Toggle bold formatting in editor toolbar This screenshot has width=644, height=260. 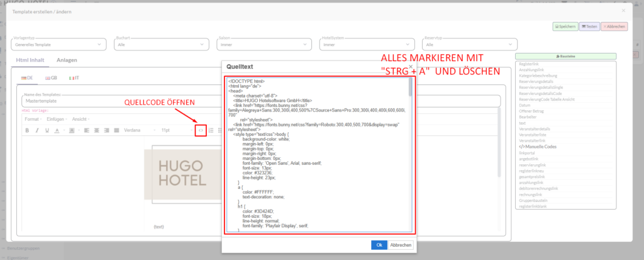coord(27,130)
